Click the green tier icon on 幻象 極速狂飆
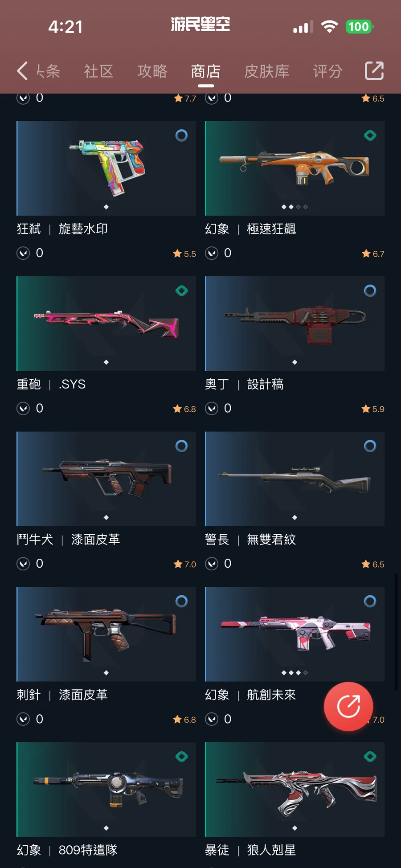The height and width of the screenshot is (868, 401). coord(370,135)
